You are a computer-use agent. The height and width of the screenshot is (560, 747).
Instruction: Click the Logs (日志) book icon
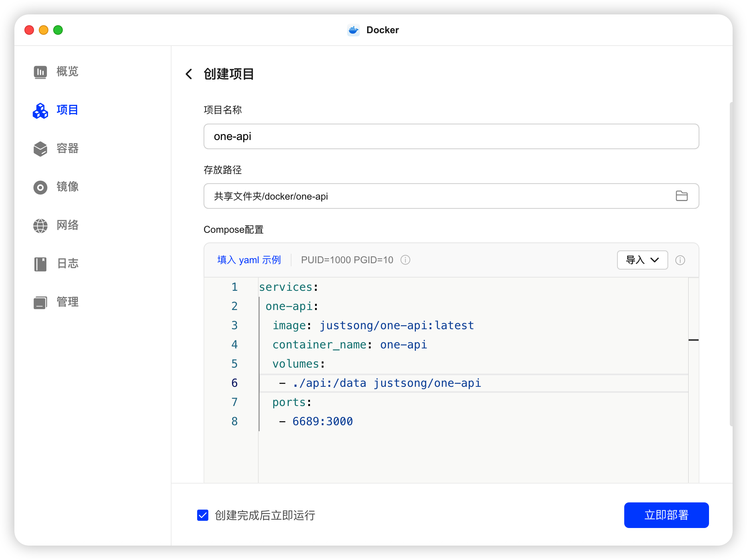pos(40,264)
